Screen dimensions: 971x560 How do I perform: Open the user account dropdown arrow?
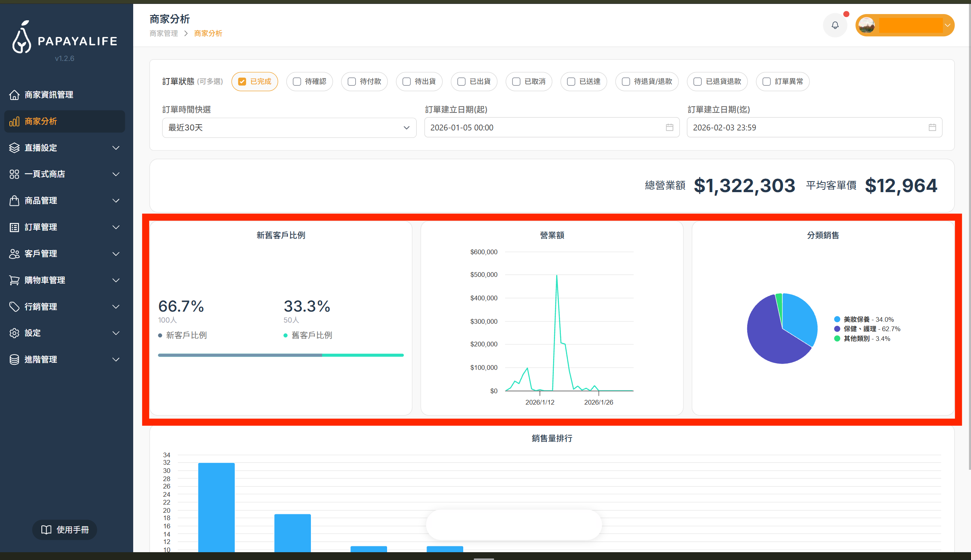pos(947,25)
